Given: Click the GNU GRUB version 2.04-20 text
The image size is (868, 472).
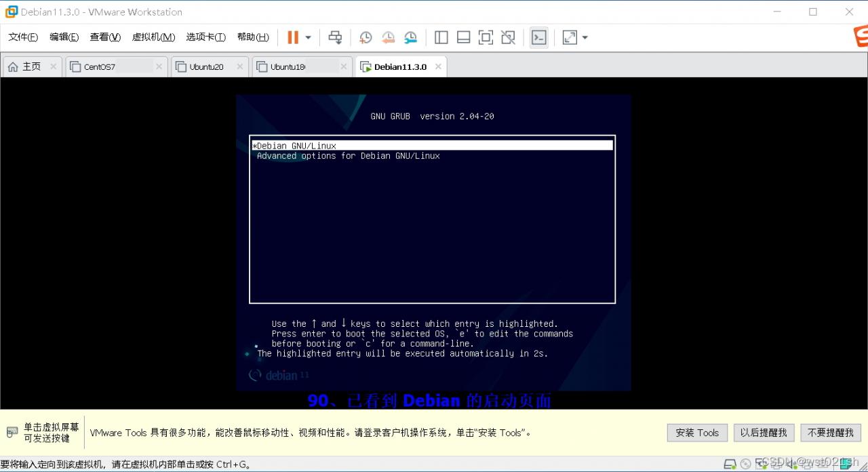Looking at the screenshot, I should [432, 117].
